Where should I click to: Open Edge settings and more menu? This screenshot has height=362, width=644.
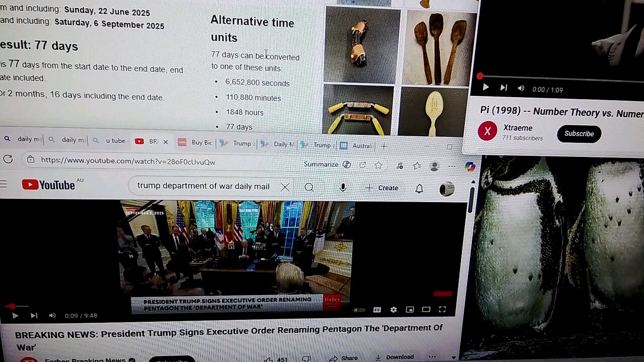(x=452, y=166)
